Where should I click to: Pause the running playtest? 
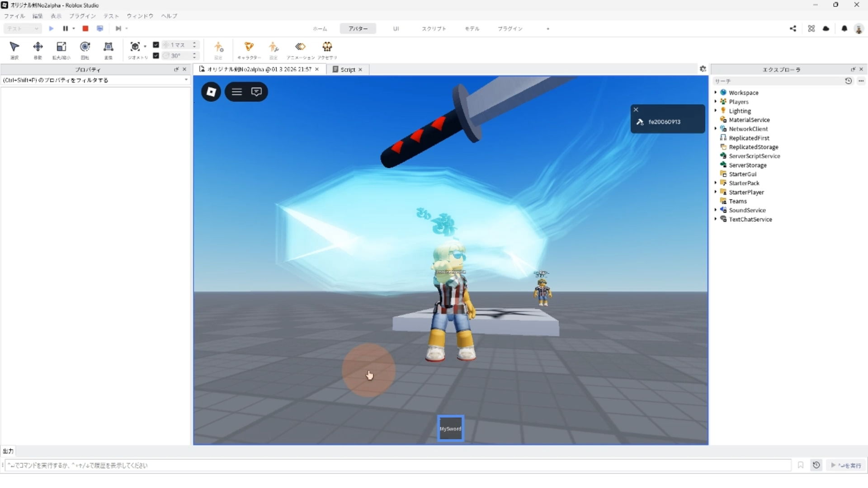pyautogui.click(x=65, y=28)
